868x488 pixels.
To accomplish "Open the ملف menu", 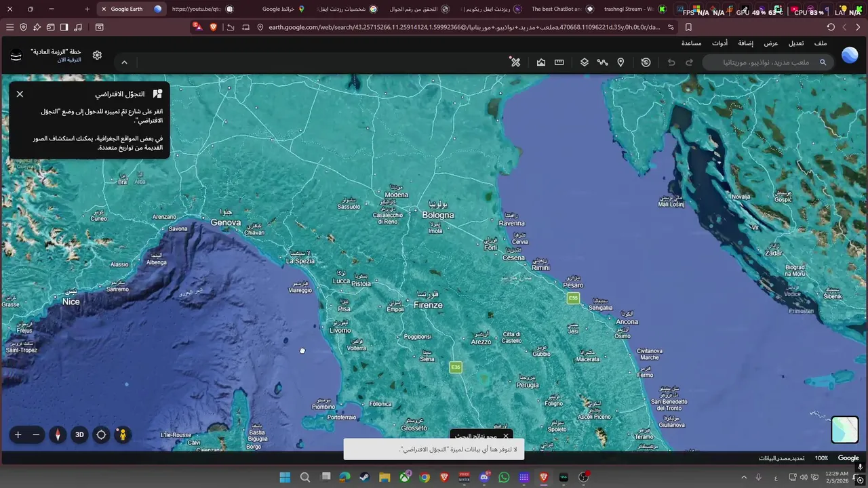I will 821,43.
